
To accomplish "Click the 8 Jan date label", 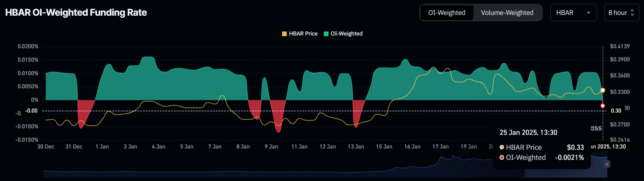I will pyautogui.click(x=243, y=147).
